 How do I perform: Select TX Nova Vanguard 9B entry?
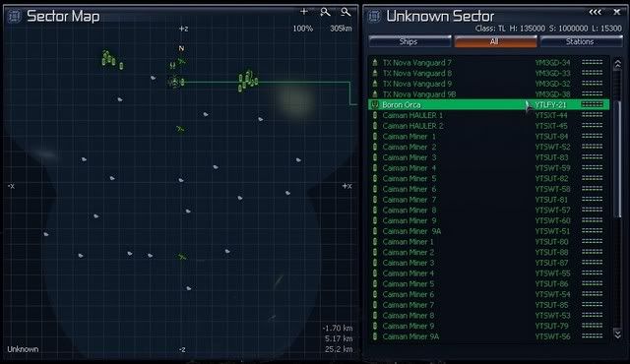(x=488, y=94)
